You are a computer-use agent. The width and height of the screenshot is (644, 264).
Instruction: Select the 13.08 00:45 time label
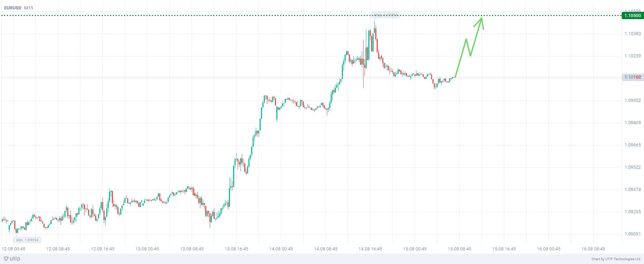pyautogui.click(x=147, y=249)
